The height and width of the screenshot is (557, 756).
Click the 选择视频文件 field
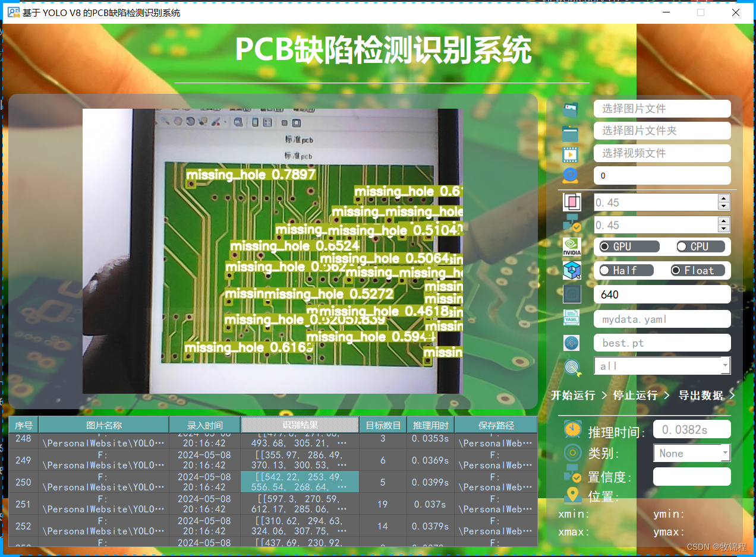(x=662, y=153)
